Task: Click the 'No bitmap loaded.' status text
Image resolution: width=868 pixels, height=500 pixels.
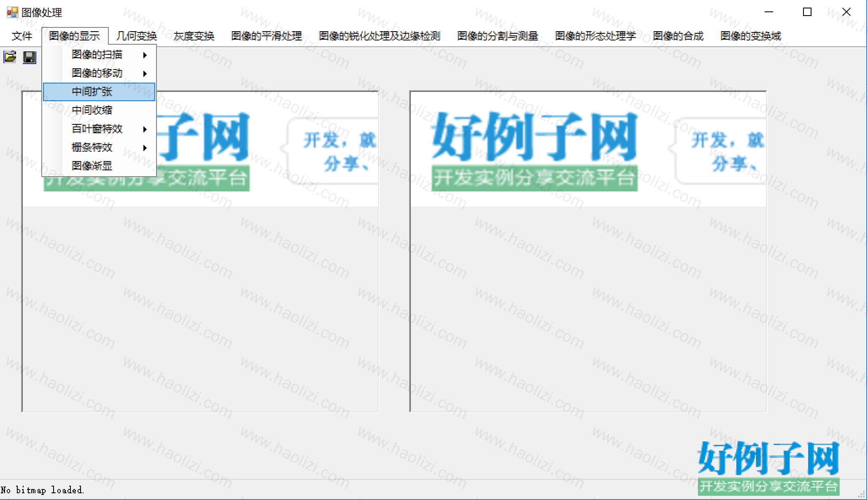Action: [42, 490]
